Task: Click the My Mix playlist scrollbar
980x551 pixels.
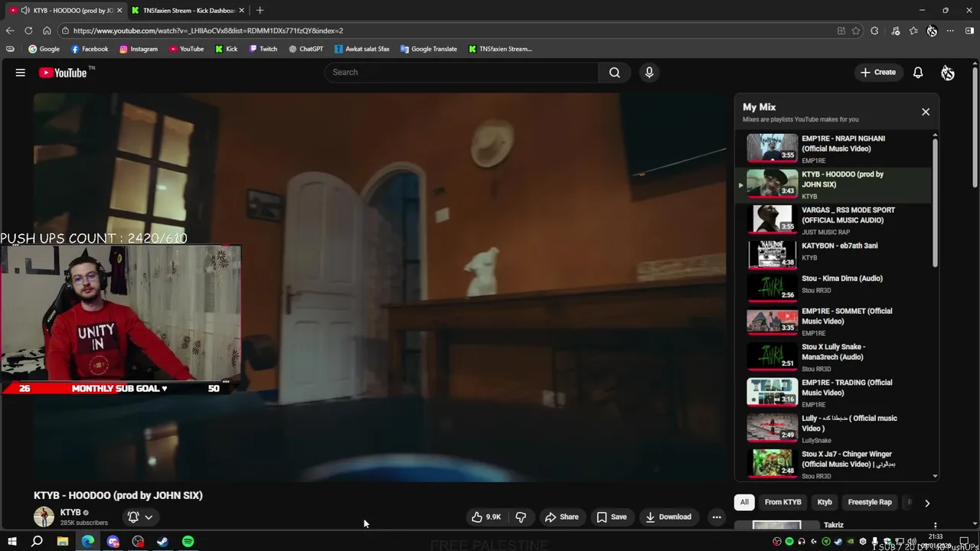Action: (x=935, y=203)
